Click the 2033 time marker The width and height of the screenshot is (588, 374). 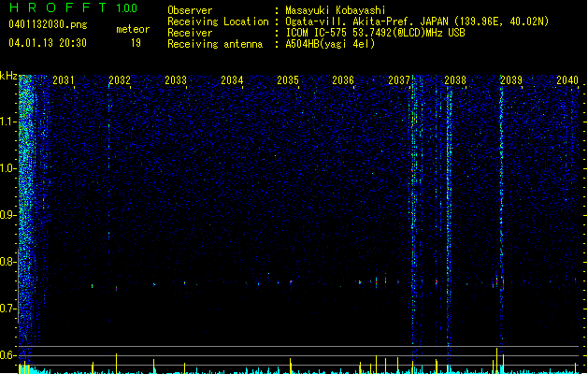[x=176, y=79]
